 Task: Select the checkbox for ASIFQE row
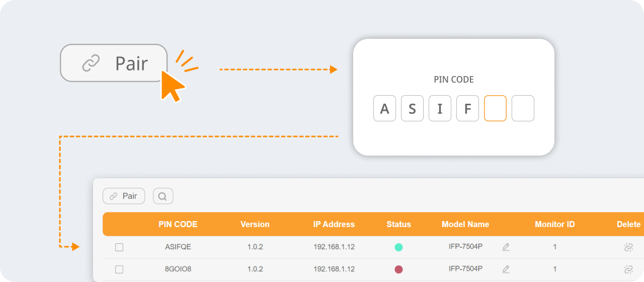click(x=119, y=247)
